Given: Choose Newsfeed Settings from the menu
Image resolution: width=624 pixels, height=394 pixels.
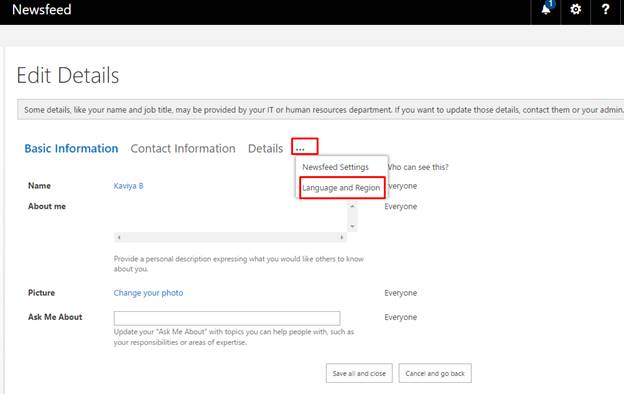Looking at the screenshot, I should click(x=335, y=167).
